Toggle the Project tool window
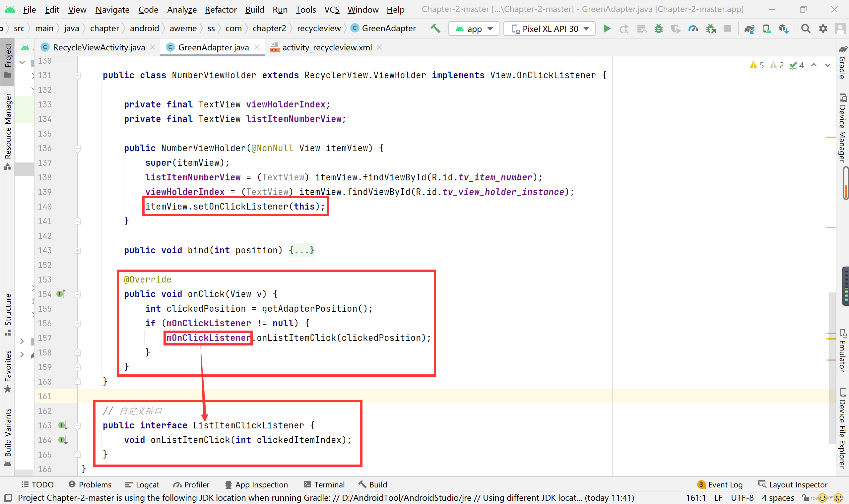Image resolution: width=849 pixels, height=504 pixels. (x=8, y=60)
